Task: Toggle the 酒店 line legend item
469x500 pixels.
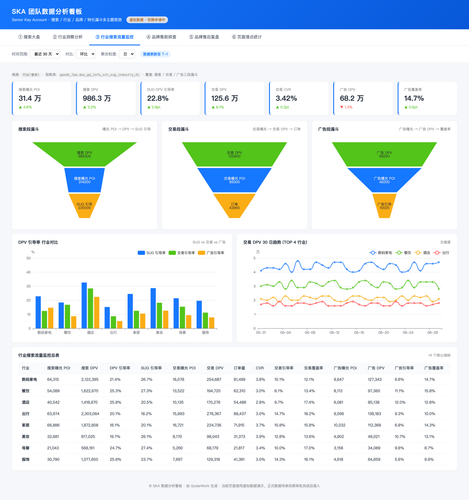Action: pos(422,253)
